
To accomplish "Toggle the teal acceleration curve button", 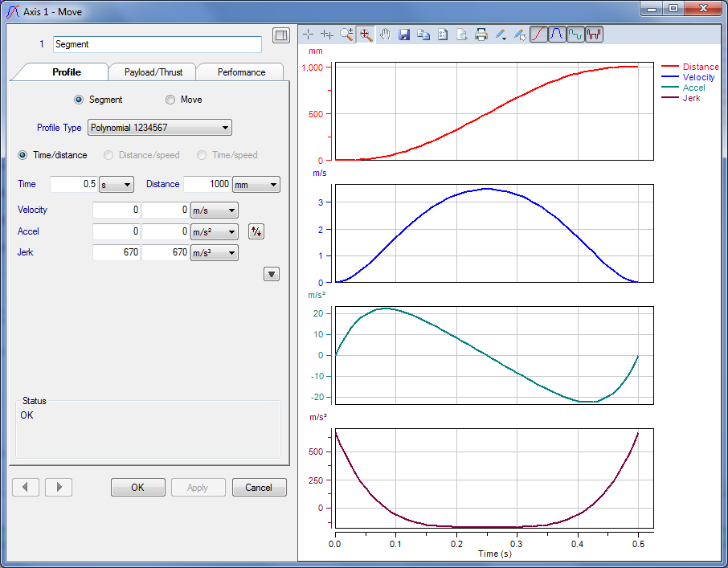I will [575, 35].
